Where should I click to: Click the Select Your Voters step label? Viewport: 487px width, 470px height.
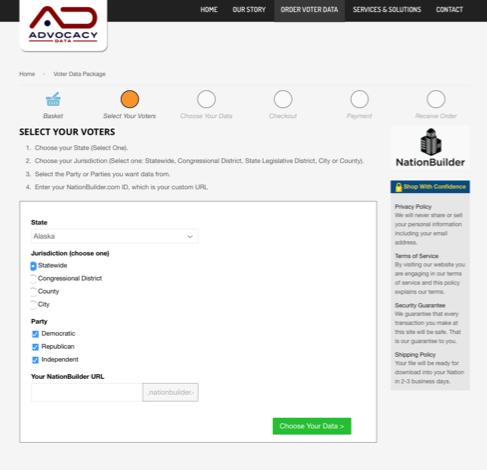pos(130,116)
